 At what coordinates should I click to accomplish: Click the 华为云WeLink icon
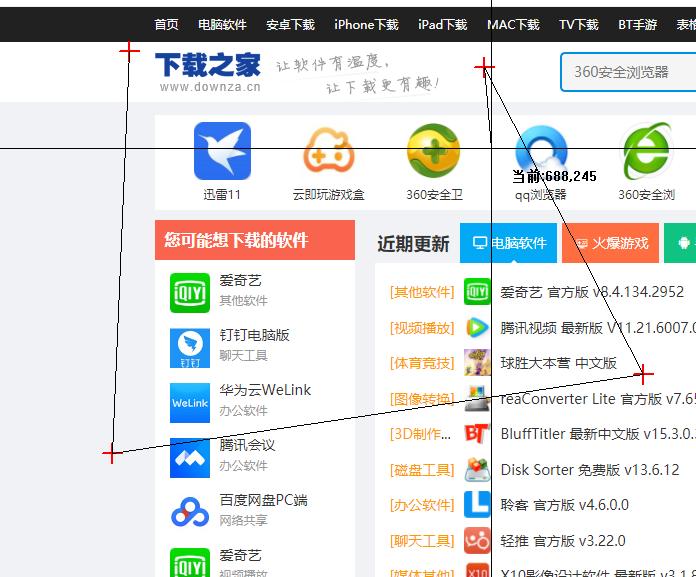[x=190, y=403]
